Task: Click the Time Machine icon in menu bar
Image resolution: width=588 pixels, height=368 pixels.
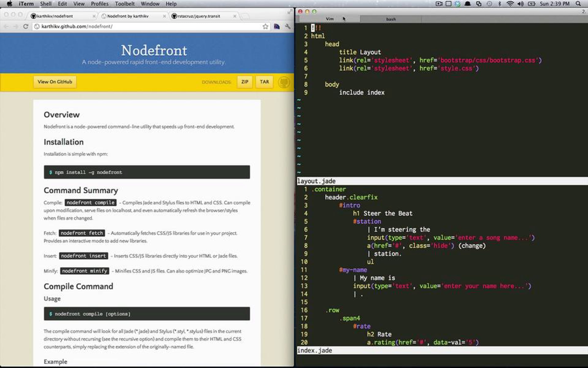Action: [x=489, y=4]
